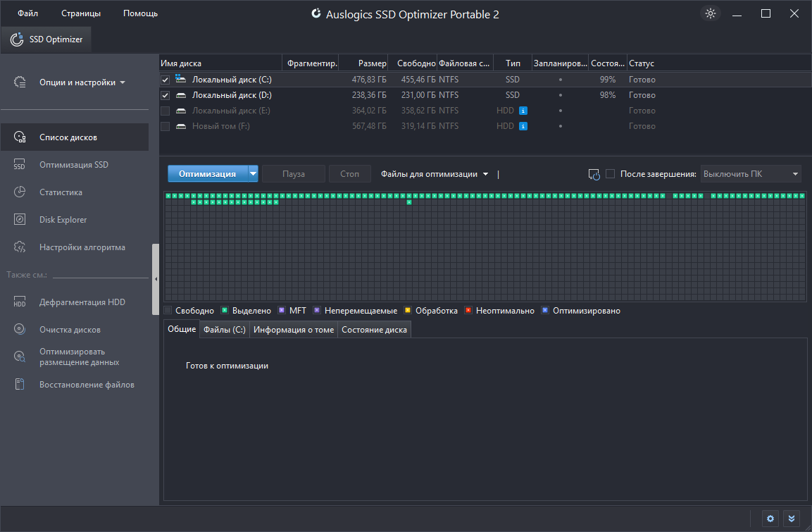This screenshot has width=812, height=532.
Task: Switch to the Файлы (C:) tab
Action: pyautogui.click(x=224, y=330)
